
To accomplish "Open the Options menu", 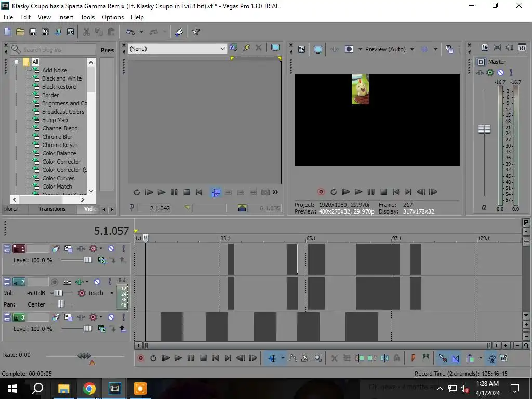I will coord(113,17).
